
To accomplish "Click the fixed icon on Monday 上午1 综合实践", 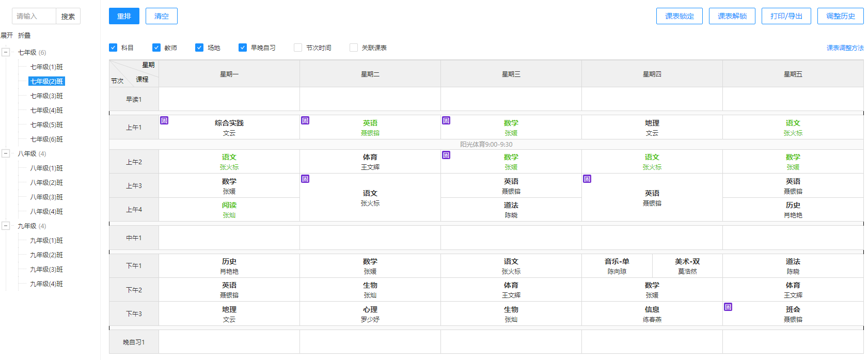I will pyautogui.click(x=164, y=121).
